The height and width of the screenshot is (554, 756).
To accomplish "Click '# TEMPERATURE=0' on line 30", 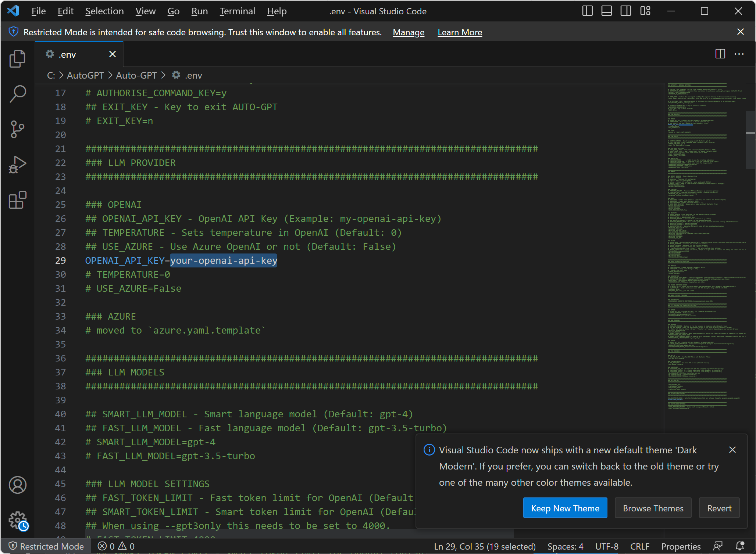I will [x=128, y=274].
